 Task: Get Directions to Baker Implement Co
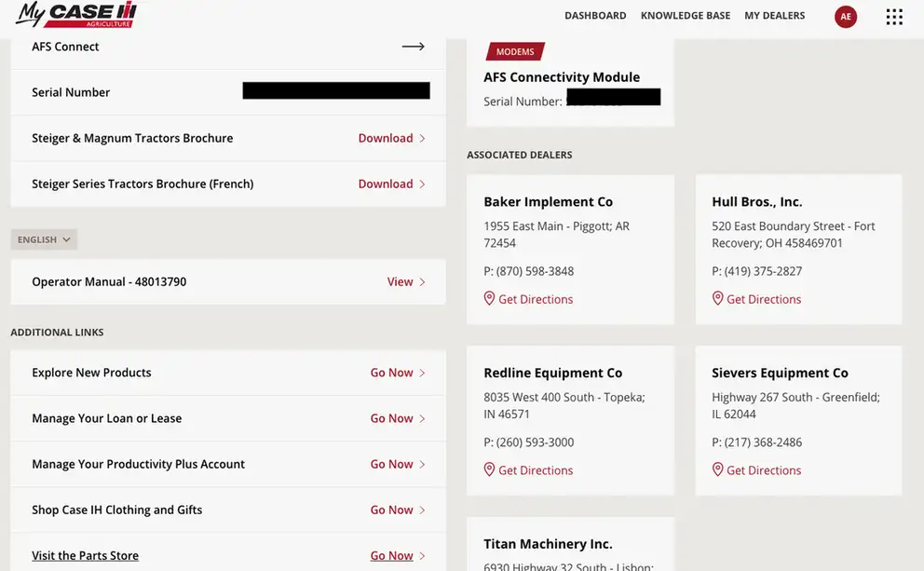(536, 299)
